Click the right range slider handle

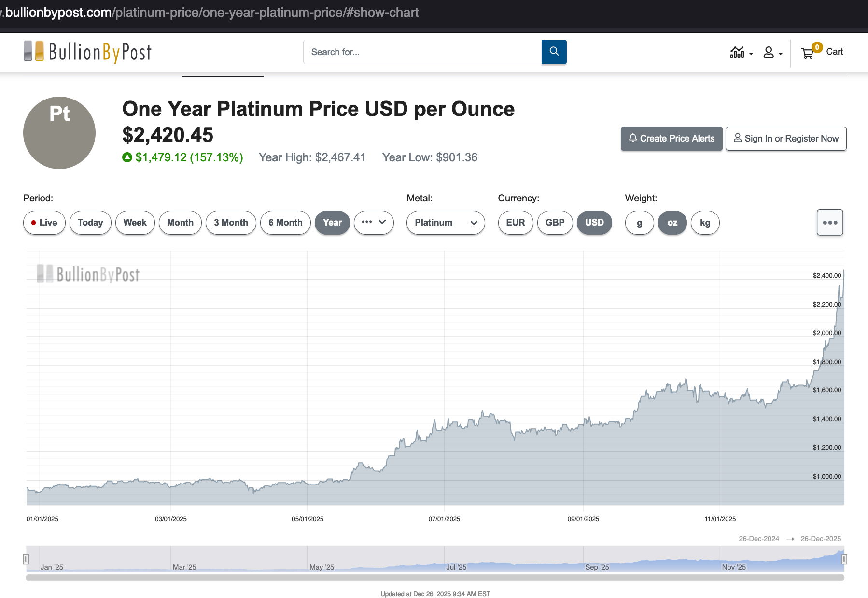(x=844, y=559)
